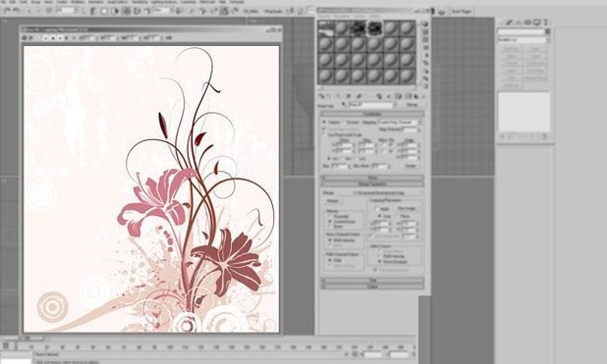Activate the Select and Rotate tool
Viewport: 607px width, 364px height.
[x=137, y=11]
